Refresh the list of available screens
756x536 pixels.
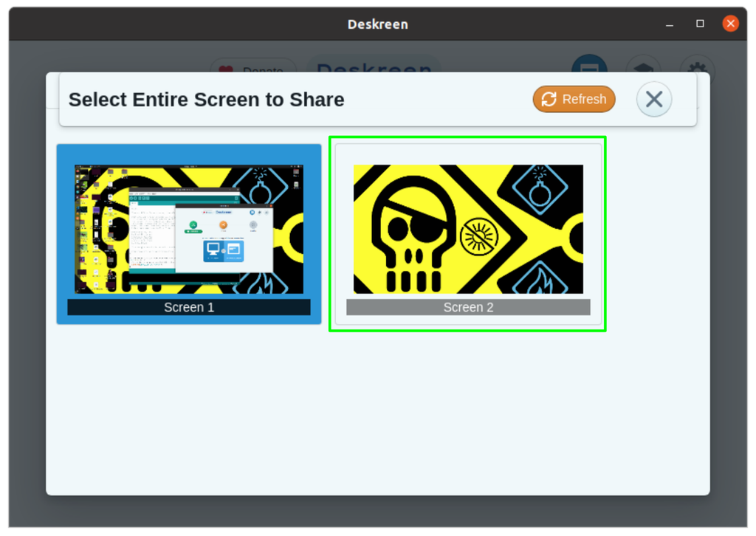pyautogui.click(x=574, y=99)
